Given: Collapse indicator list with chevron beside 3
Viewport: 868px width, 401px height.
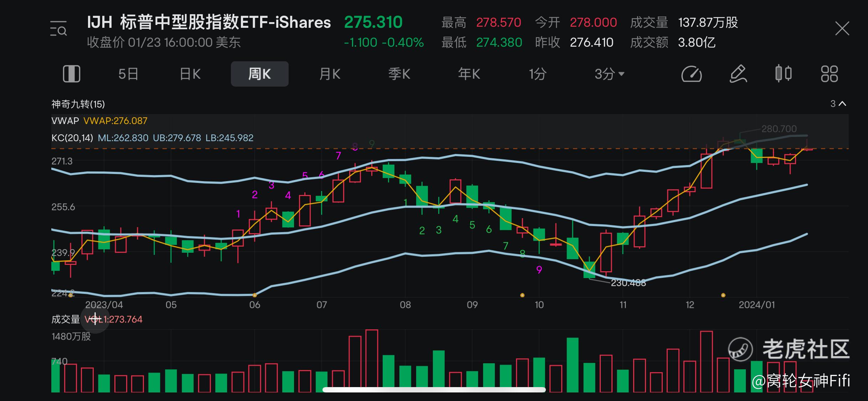Looking at the screenshot, I should coord(842,104).
